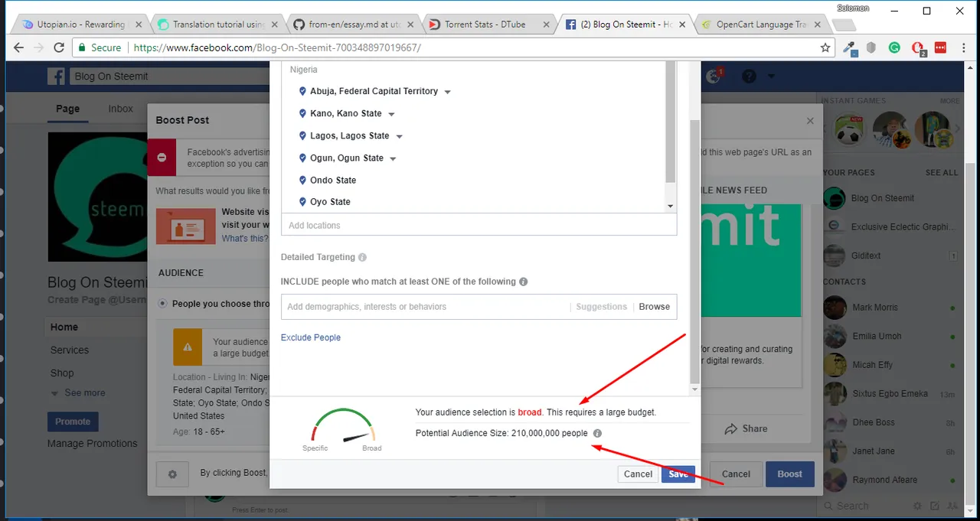980x521 pixels.
Task: Click the gear button left of Boost terms text
Action: (172, 474)
